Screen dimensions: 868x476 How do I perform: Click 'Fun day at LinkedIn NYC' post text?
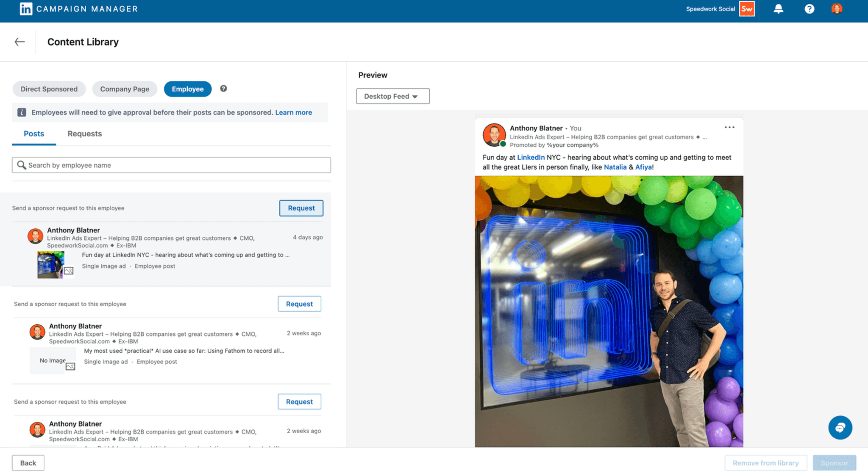186,255
